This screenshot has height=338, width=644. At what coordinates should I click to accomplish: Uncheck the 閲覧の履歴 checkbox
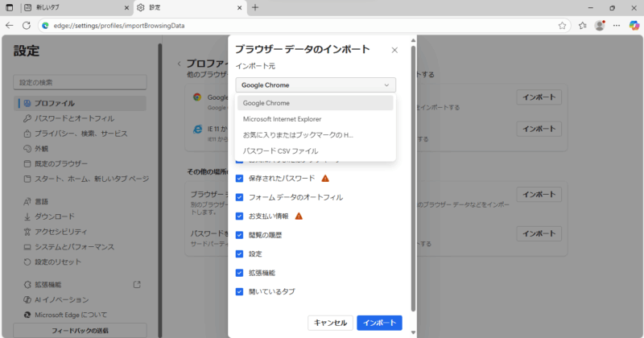pyautogui.click(x=239, y=235)
